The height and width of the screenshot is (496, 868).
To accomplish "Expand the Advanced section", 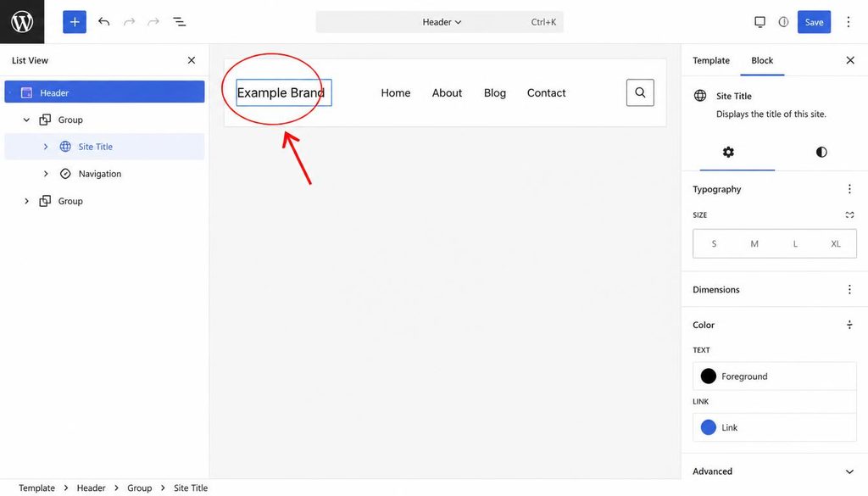I will [774, 471].
